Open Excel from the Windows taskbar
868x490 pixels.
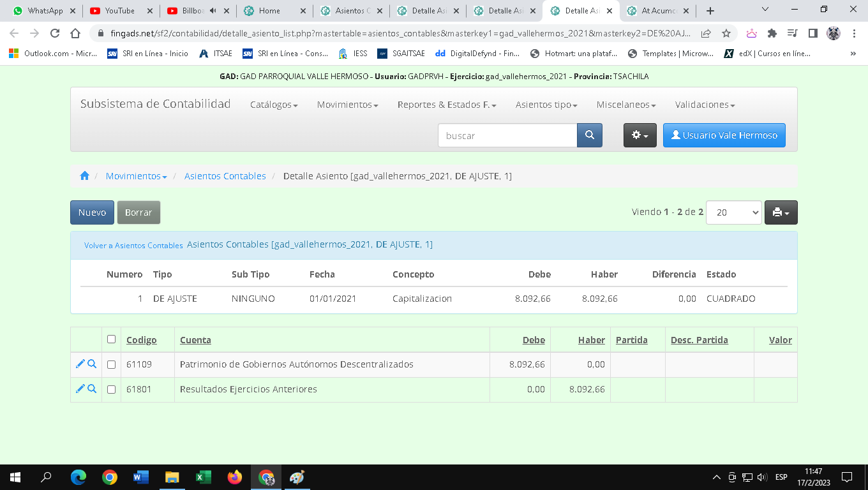tap(203, 477)
